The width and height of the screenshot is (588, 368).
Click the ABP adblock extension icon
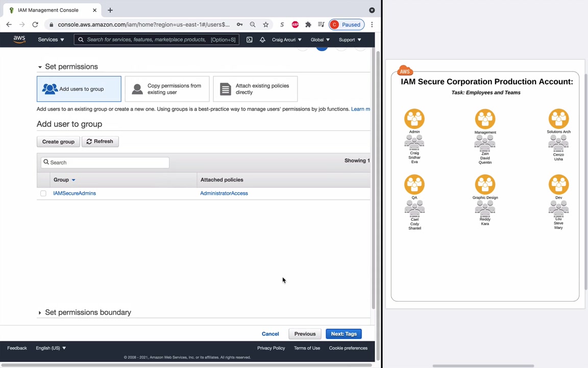click(x=295, y=25)
